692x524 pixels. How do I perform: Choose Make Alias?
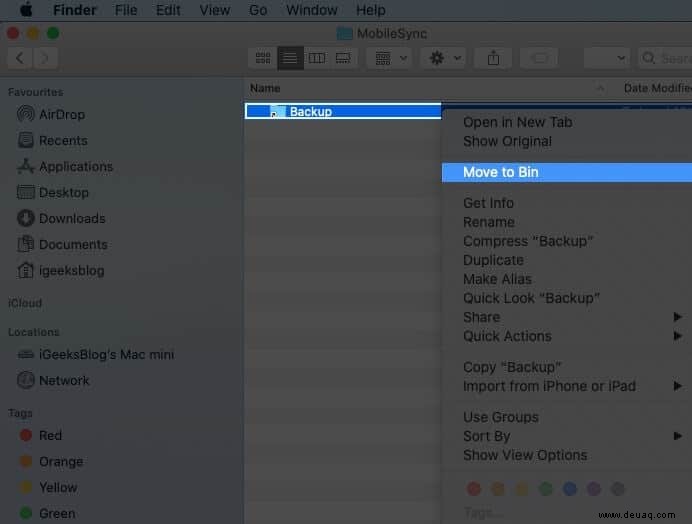(497, 279)
